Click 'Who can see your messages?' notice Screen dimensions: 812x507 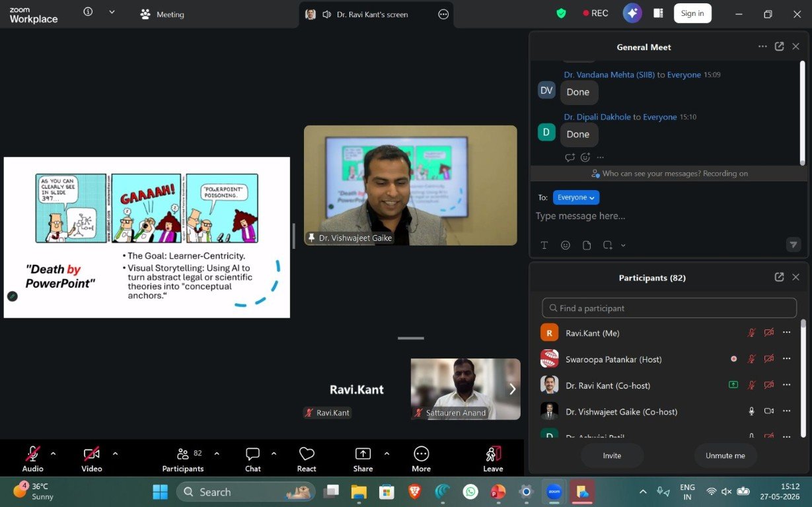[x=669, y=174]
